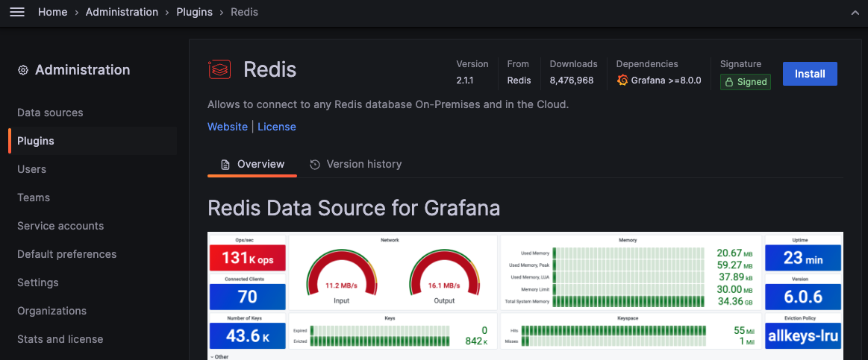Screen dimensions: 868x360
Task: Install the Redis plugin
Action: tap(810, 74)
